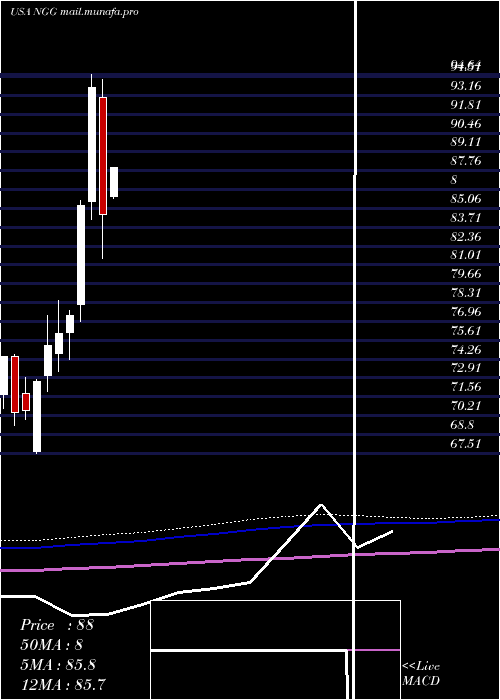Image resolution: width=500 pixels, height=700 pixels.
Task: Click the 76.96 price axis label
Action: pyautogui.click(x=466, y=312)
